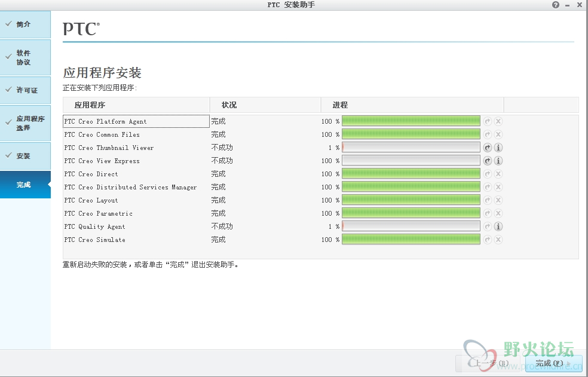Click the 完成(F) button
The height and width of the screenshot is (377, 588).
[x=553, y=363]
